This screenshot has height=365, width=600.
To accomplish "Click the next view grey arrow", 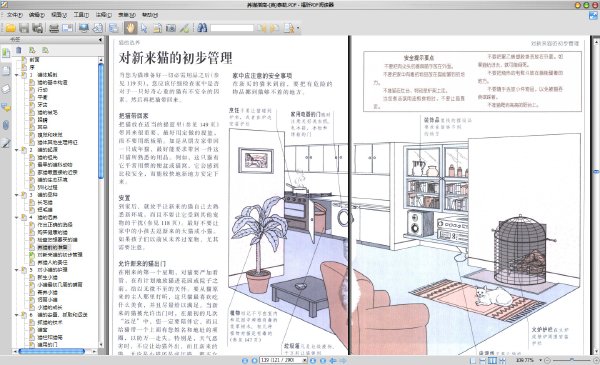I will point(343,360).
